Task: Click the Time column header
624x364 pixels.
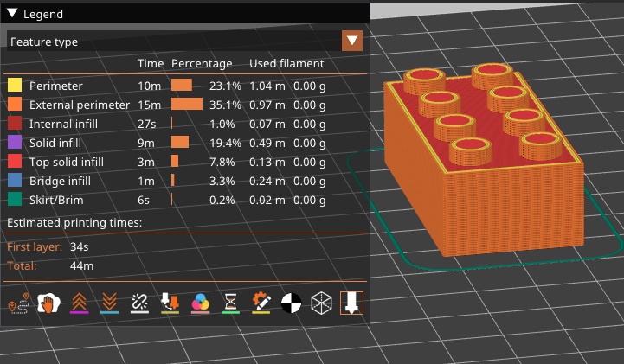Action: (151, 64)
